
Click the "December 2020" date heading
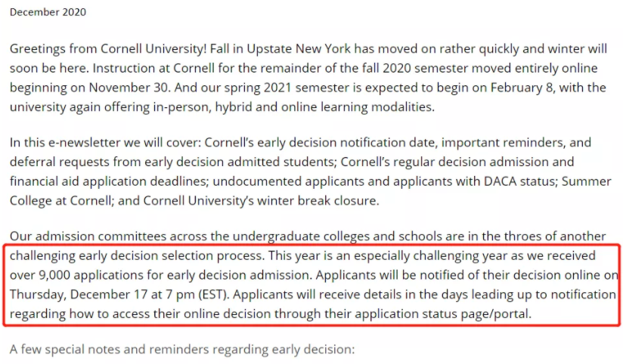pyautogui.click(x=48, y=12)
